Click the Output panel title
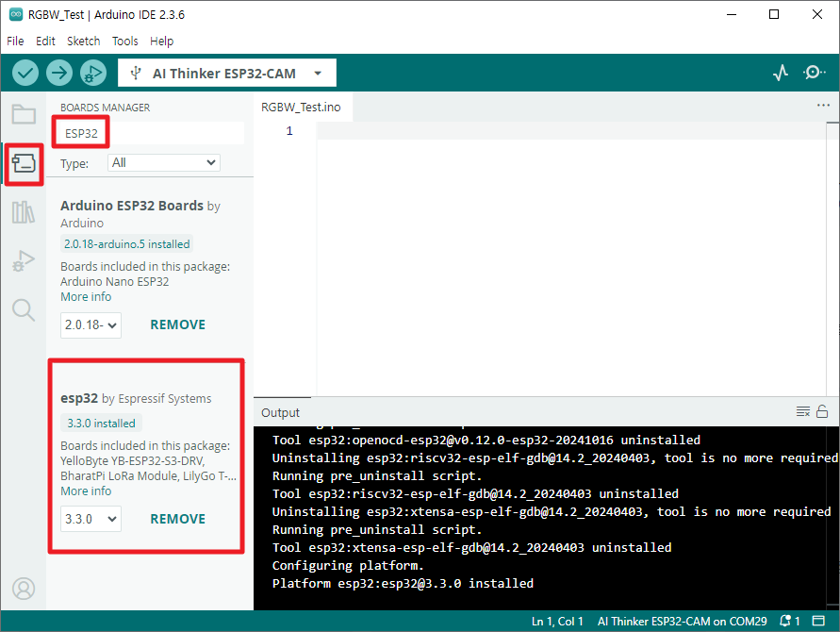This screenshot has width=840, height=632. tap(280, 413)
